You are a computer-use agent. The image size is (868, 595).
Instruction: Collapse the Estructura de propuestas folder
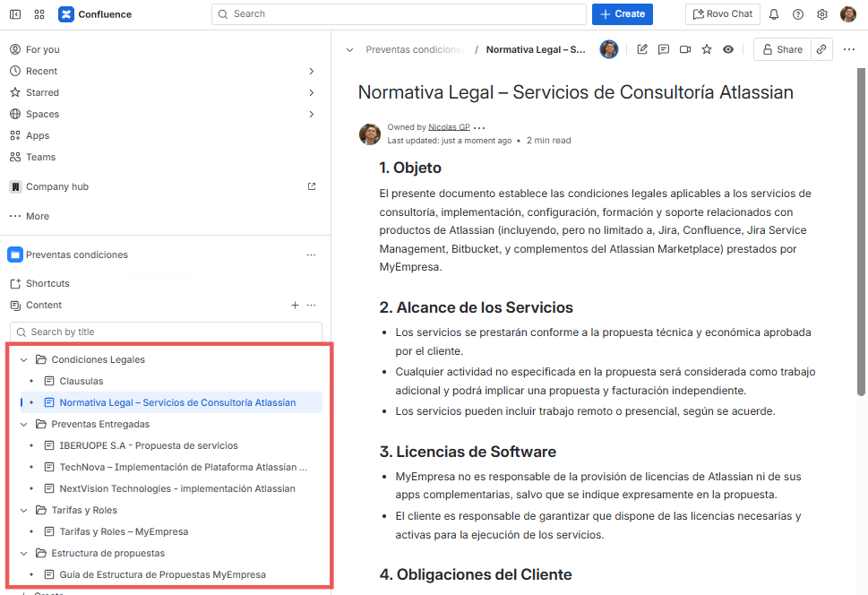point(24,554)
